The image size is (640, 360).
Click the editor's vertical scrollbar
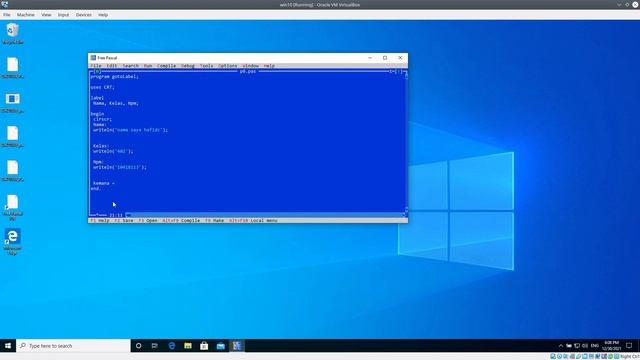tap(406, 143)
